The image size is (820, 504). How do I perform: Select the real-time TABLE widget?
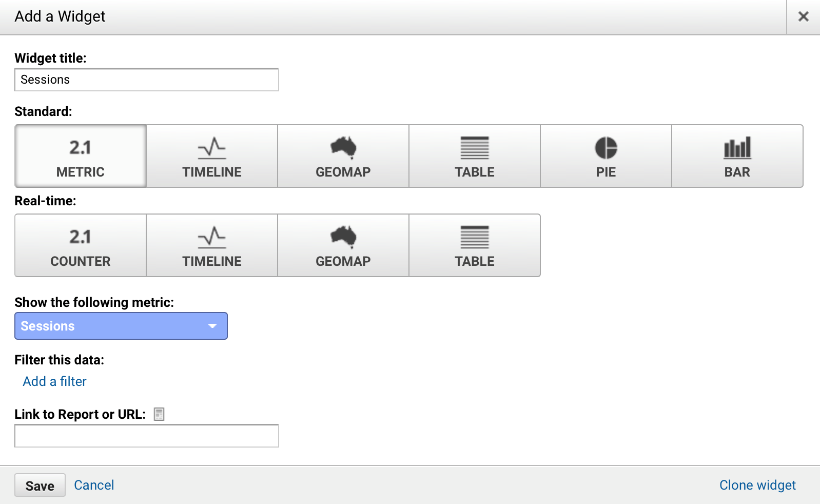tap(475, 245)
